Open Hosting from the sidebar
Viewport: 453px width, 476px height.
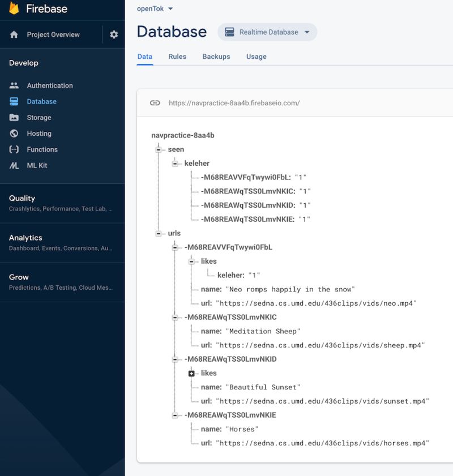point(39,133)
